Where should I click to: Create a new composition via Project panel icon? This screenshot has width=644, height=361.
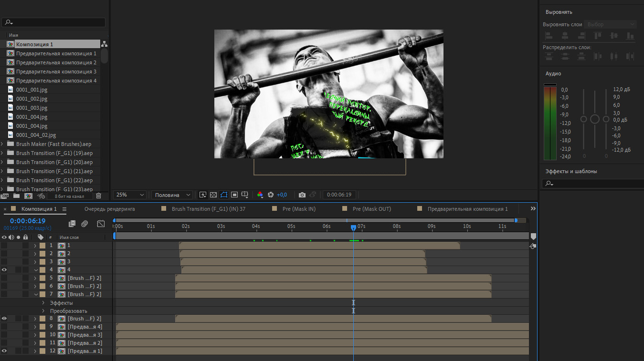28,196
